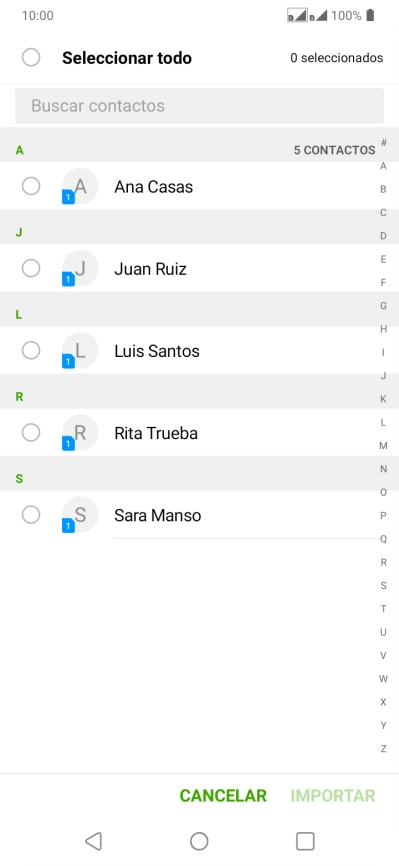Jump to letter S in alphabet index
This screenshot has height=866, width=399.
(x=383, y=585)
